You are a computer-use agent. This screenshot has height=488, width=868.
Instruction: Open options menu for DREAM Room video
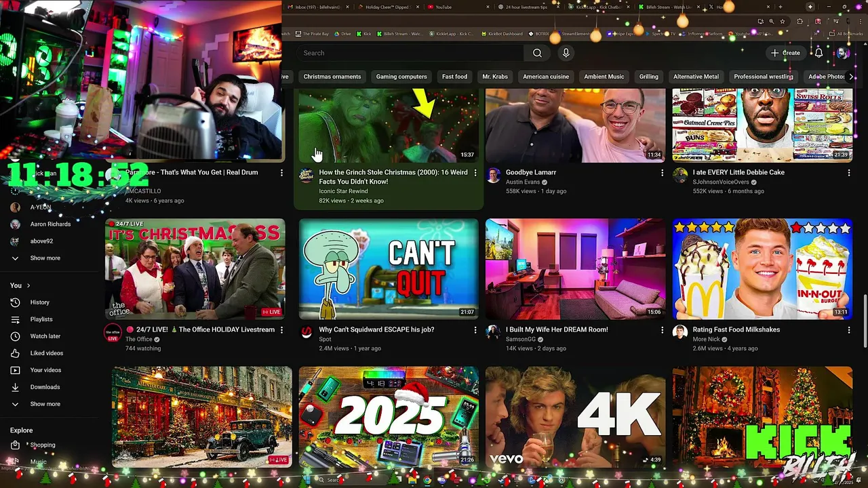coord(663,330)
